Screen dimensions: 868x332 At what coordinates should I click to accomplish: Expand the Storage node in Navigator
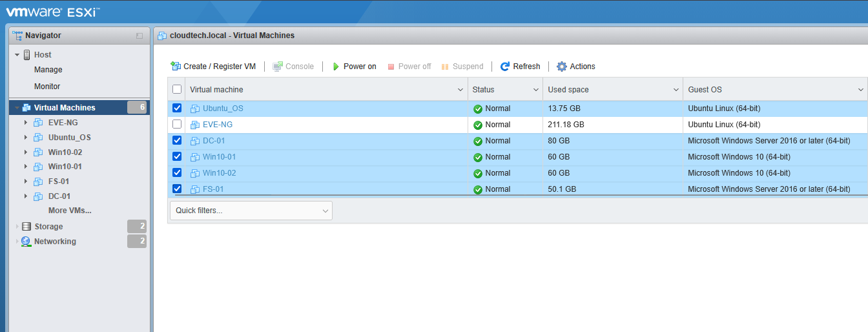point(17,227)
